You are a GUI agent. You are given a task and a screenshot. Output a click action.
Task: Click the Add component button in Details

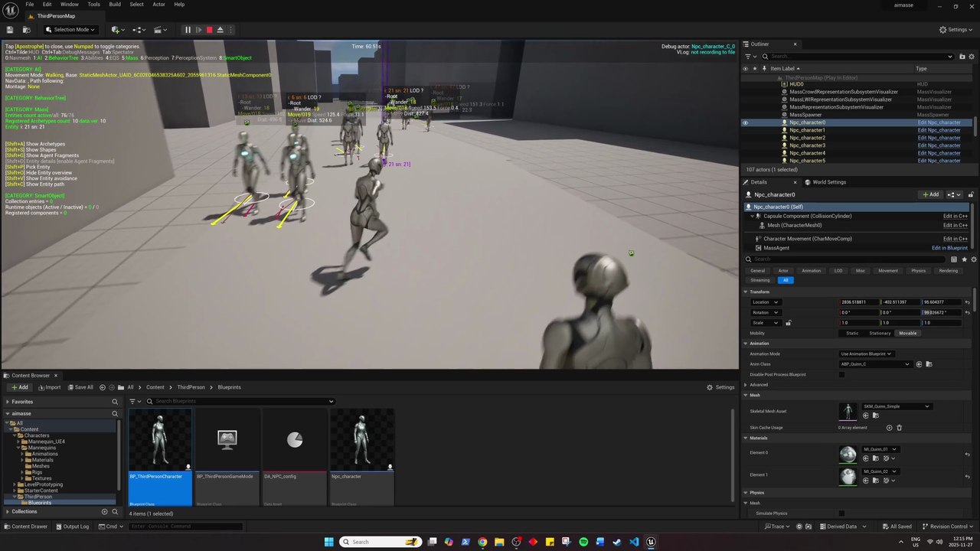click(x=931, y=194)
